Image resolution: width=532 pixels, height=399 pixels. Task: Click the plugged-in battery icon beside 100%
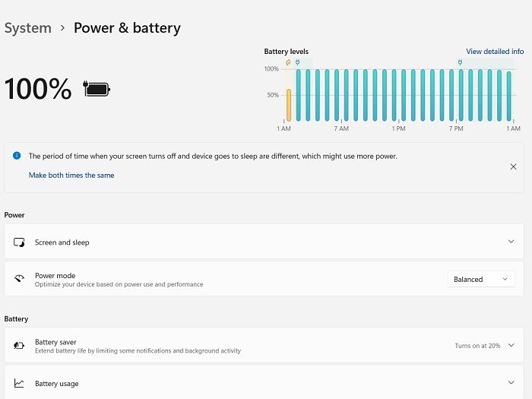pyautogui.click(x=97, y=89)
